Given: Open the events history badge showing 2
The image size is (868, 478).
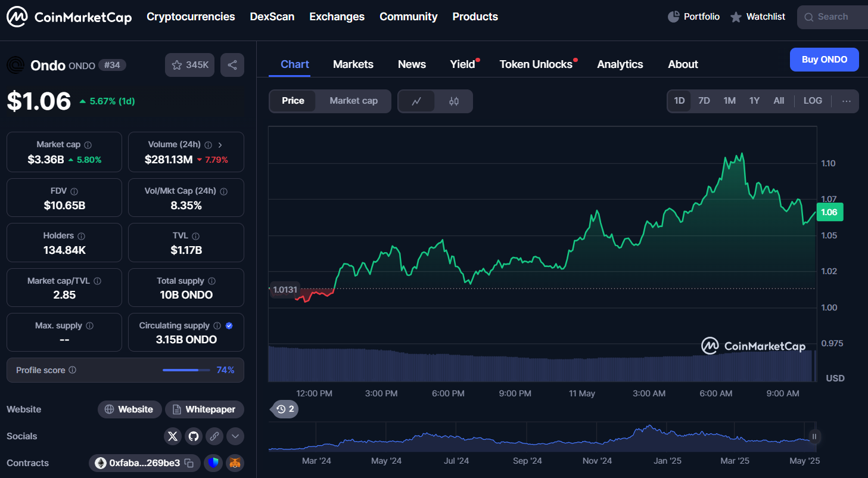Looking at the screenshot, I should (285, 409).
